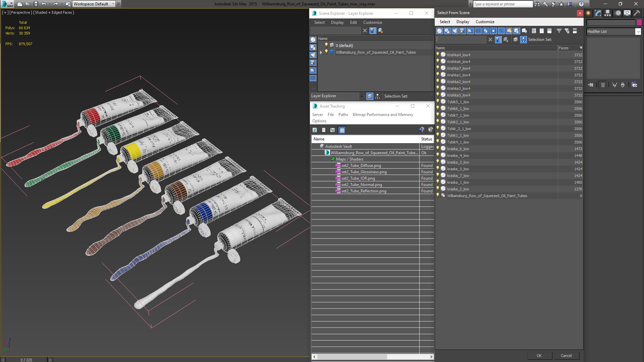Click Sort by Hierarchy icon in Scene Explorer
The width and height of the screenshot is (644, 362).
[377, 96]
